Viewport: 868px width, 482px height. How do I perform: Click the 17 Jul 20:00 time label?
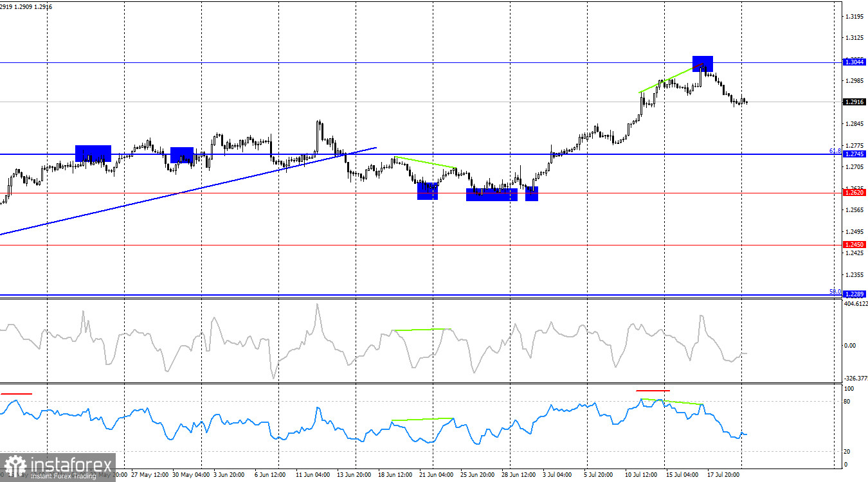(723, 475)
